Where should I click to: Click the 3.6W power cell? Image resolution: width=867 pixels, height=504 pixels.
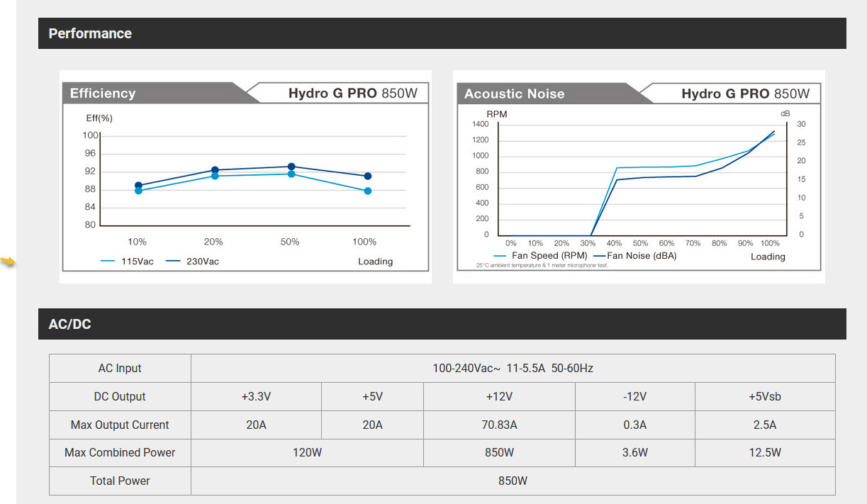point(635,453)
